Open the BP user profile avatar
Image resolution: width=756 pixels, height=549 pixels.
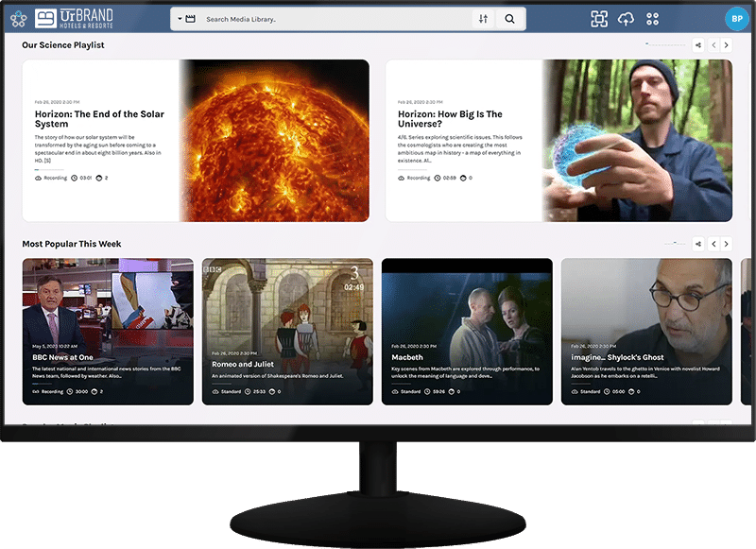[737, 19]
